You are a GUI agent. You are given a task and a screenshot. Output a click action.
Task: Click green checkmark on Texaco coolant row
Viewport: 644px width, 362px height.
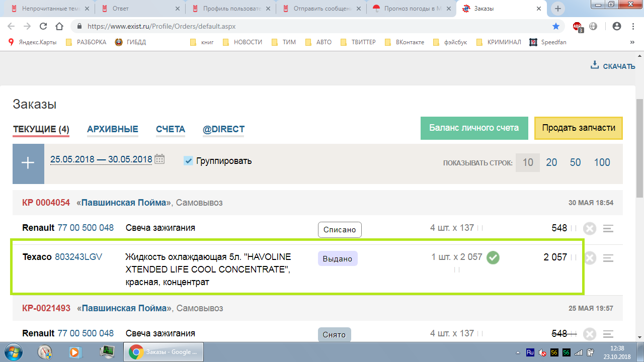pyautogui.click(x=493, y=258)
